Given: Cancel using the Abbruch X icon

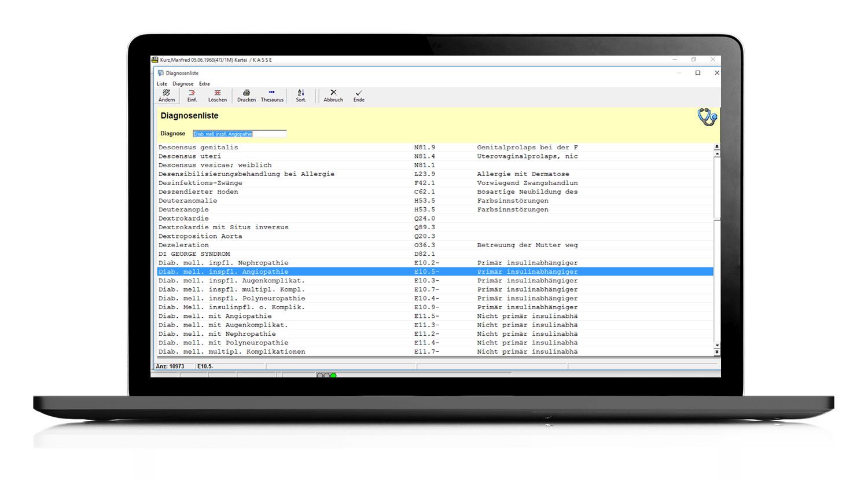Looking at the screenshot, I should tap(333, 96).
